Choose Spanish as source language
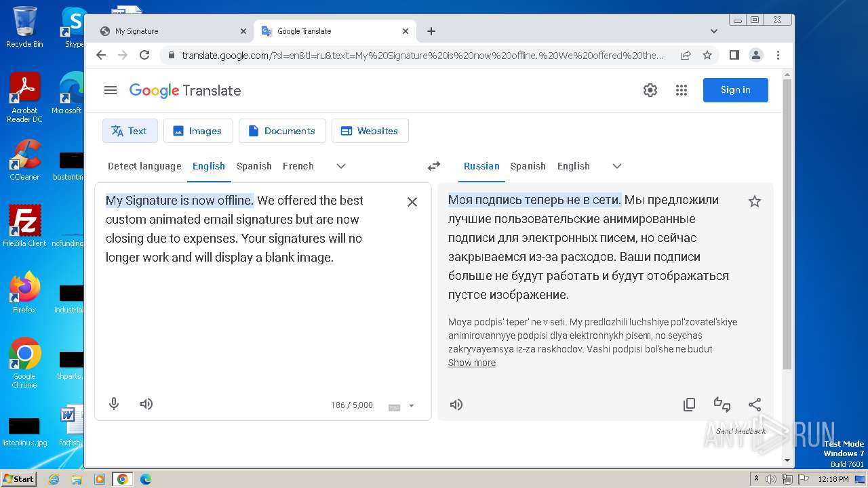Image resolution: width=868 pixels, height=488 pixels. (254, 166)
